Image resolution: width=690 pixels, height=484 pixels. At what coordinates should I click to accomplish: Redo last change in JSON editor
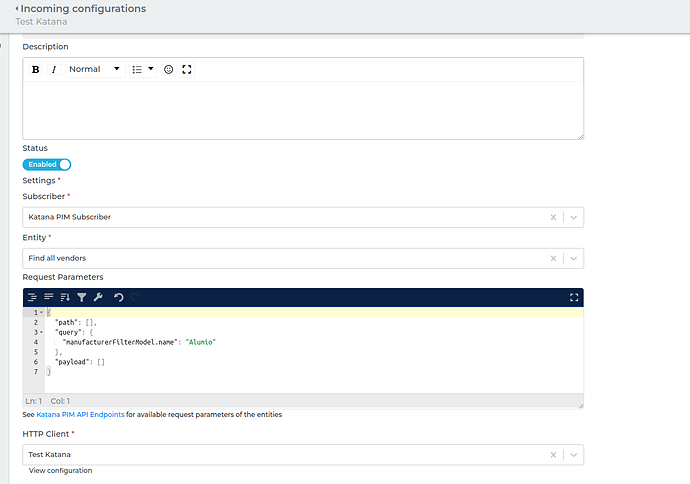pyautogui.click(x=135, y=297)
